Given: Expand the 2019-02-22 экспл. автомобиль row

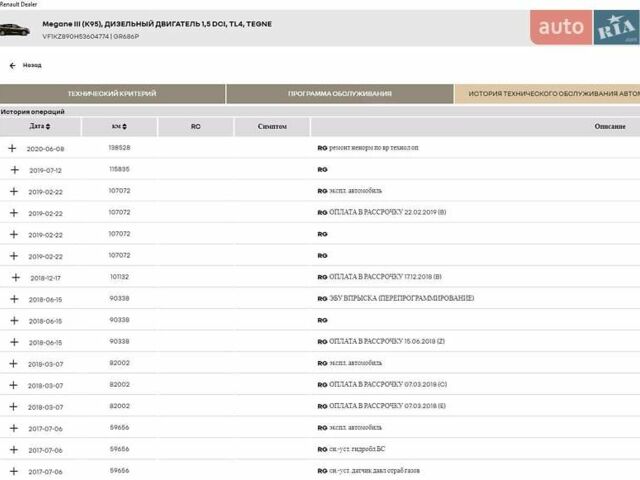Looking at the screenshot, I should click(x=14, y=191).
